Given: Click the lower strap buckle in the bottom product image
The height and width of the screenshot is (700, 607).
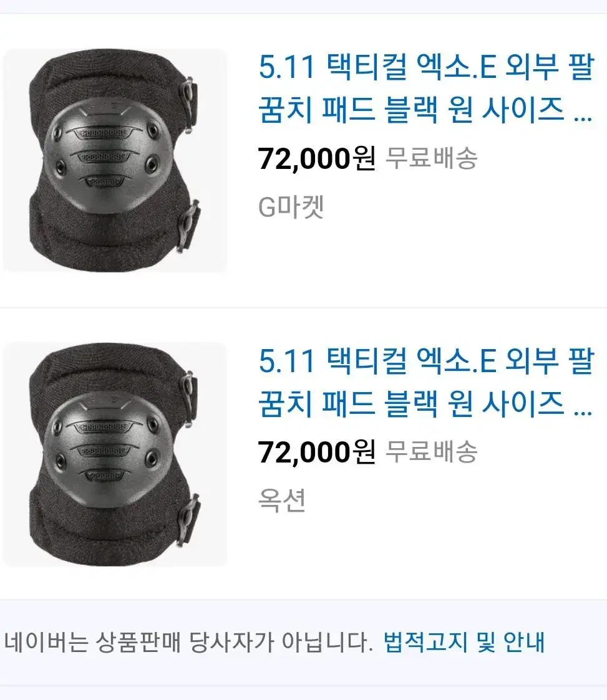Looking at the screenshot, I should (189, 520).
